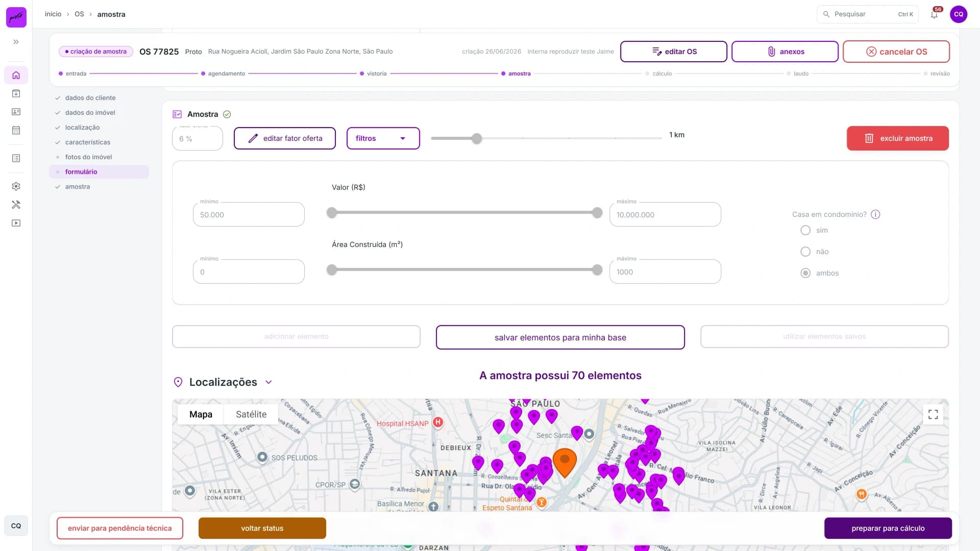Click 'enviar para pendência técnica' button
Screen dimensions: 980x551
tap(120, 528)
